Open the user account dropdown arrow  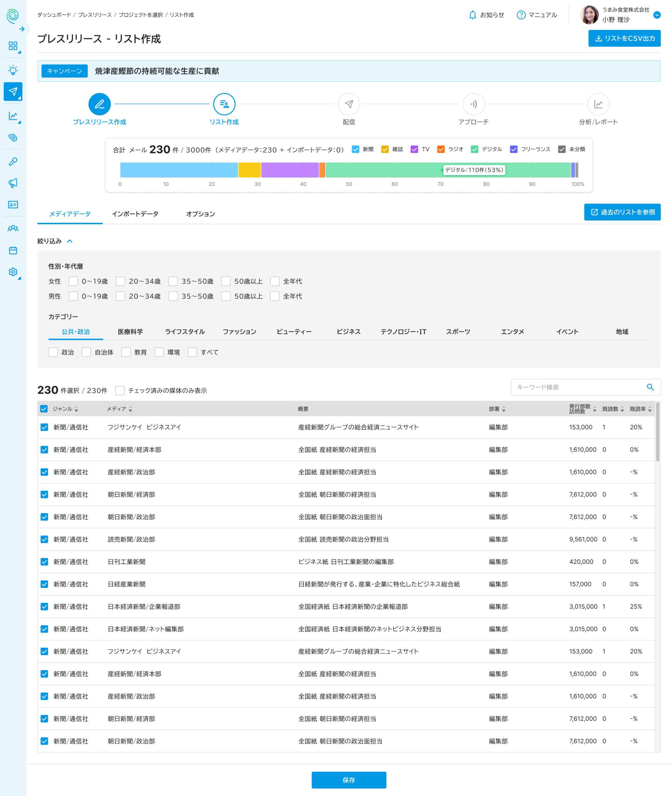[657, 15]
